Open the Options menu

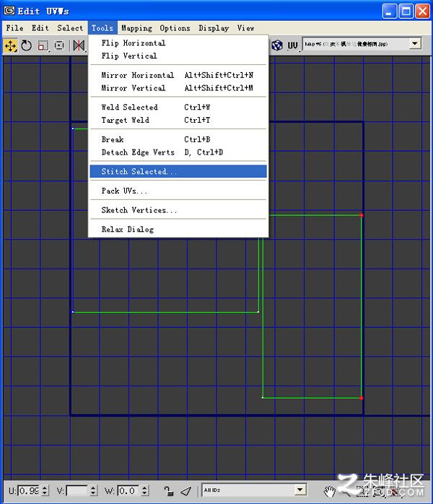175,28
